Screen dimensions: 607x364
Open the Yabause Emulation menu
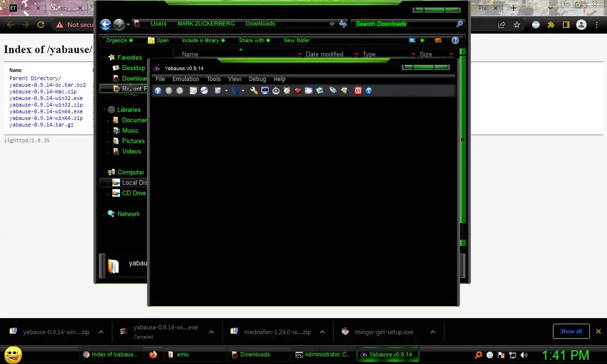click(x=186, y=79)
